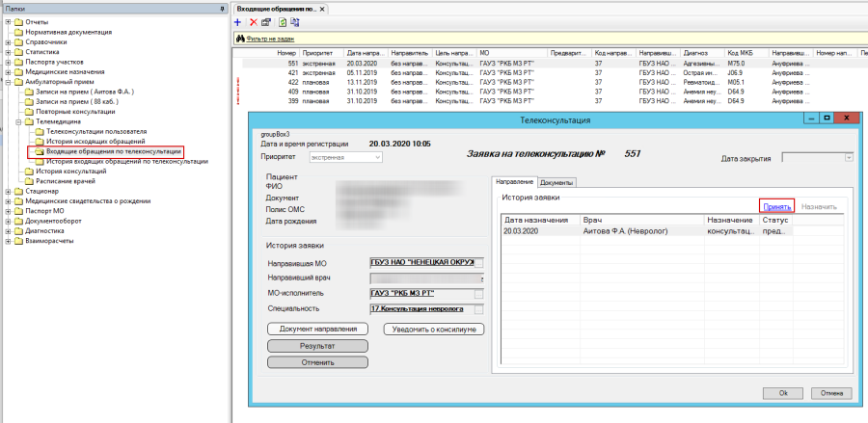The height and width of the screenshot is (423, 868).
Task: Collapse the Амбулаторный прием folder node
Action: click(x=9, y=82)
